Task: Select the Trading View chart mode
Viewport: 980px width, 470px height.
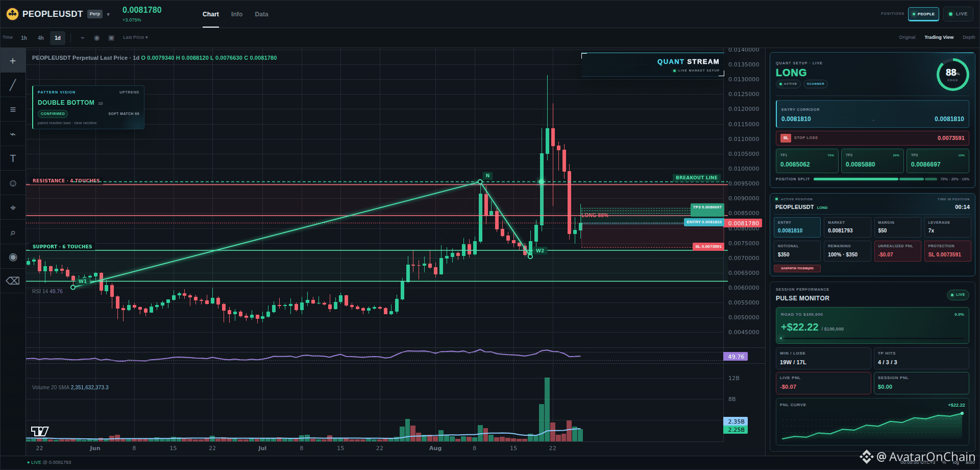Action: 939,37
